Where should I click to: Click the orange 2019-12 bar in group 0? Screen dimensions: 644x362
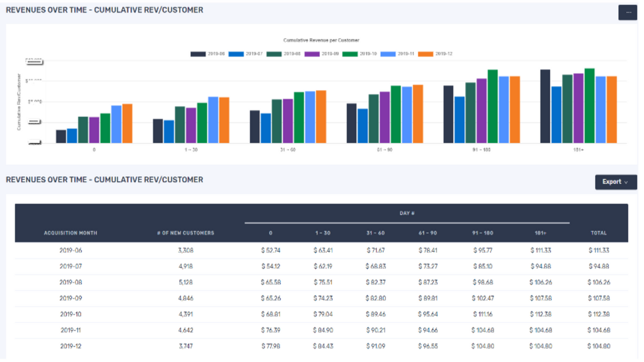(x=127, y=124)
